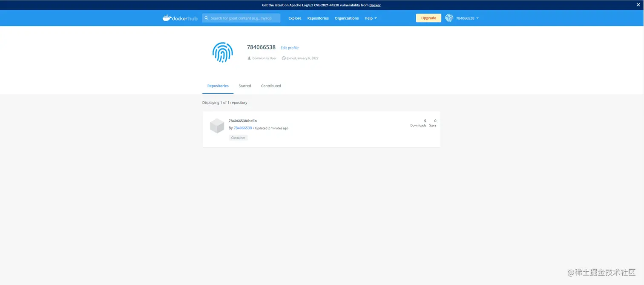Click the yellow Upgrade button
Viewport: 644px width, 285px height.
428,18
